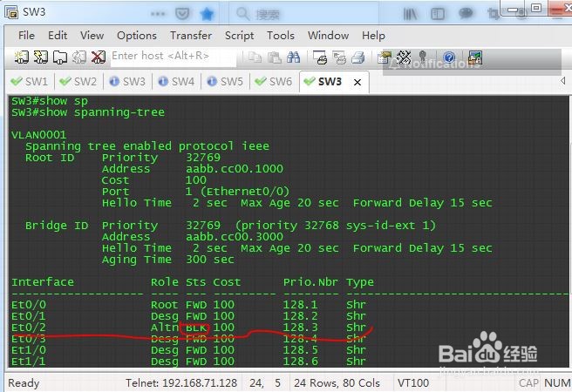
Task: Open the Tools menu
Action: point(281,36)
